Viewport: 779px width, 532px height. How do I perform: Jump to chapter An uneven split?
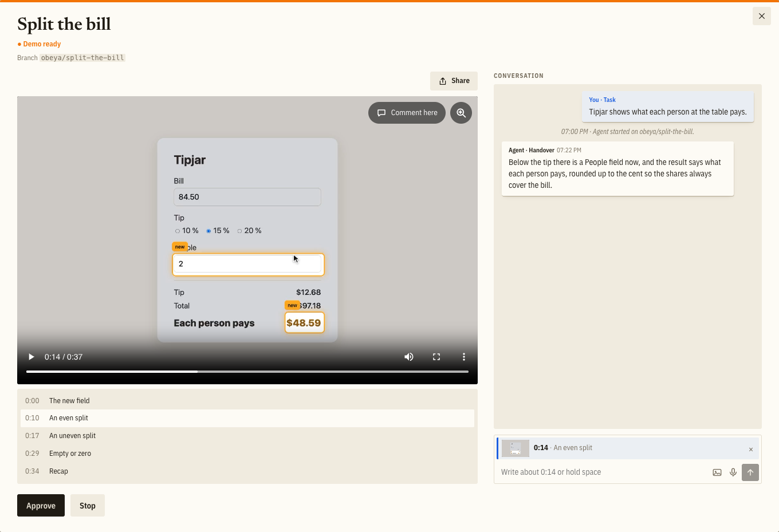(247, 436)
